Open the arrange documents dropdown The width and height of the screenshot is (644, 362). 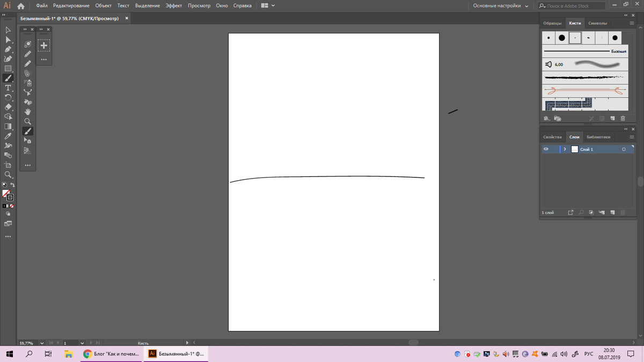(x=268, y=5)
